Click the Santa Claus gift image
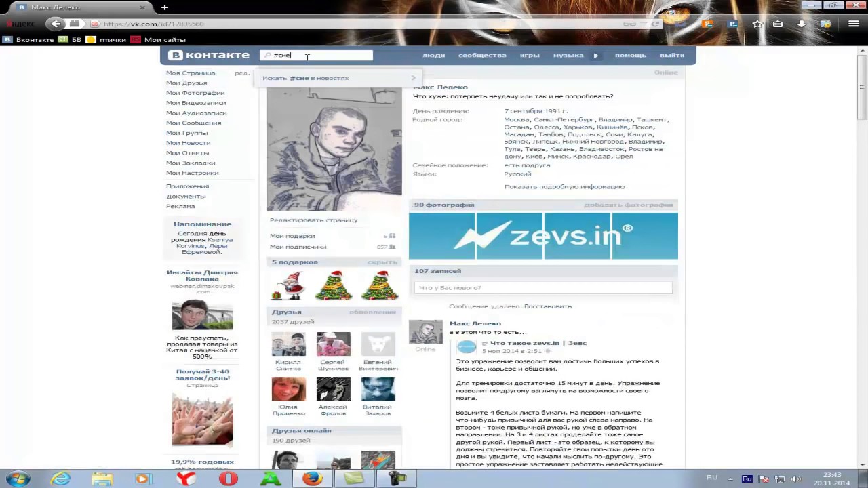868x488 pixels. (x=288, y=285)
